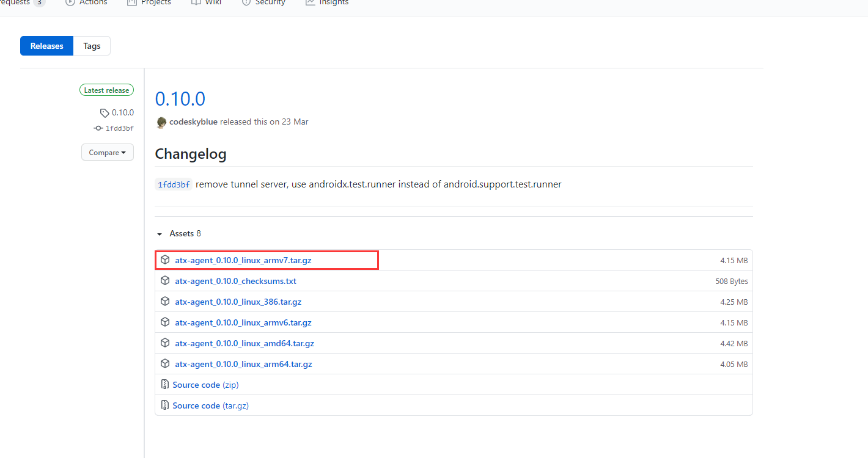Click the tag icon beside 0.10.0
This screenshot has width=868, height=458.
click(x=104, y=112)
